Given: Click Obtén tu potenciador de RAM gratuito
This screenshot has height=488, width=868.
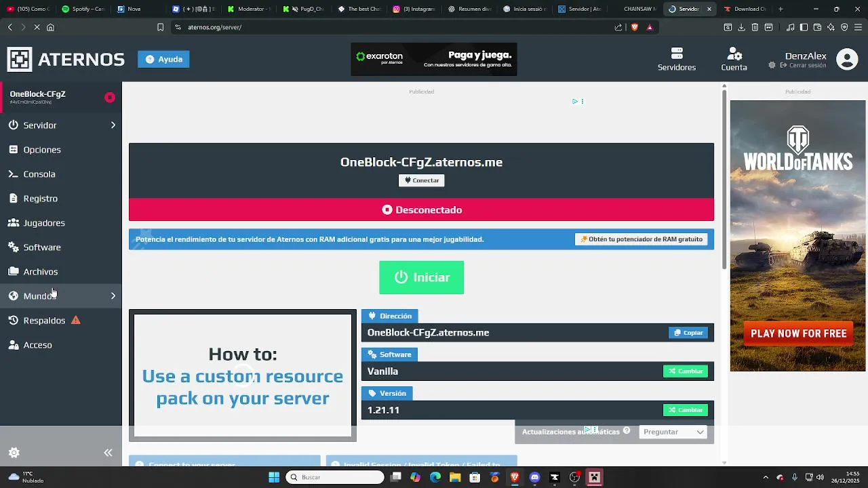Looking at the screenshot, I should click(641, 239).
